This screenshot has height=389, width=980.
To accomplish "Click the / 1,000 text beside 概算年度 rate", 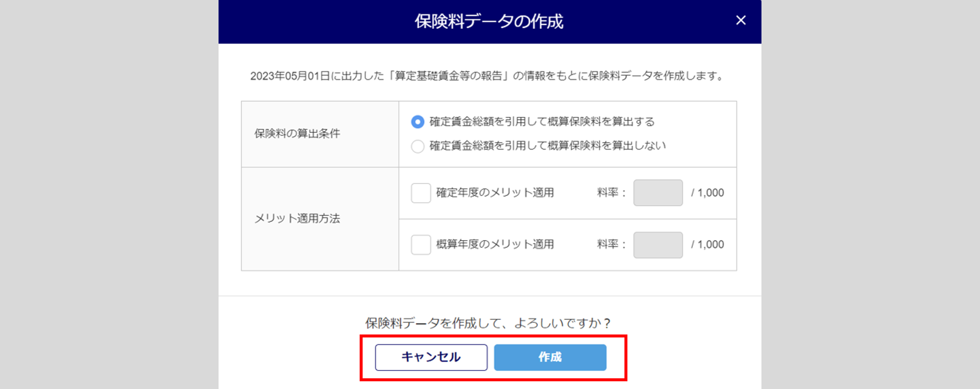I will 708,244.
